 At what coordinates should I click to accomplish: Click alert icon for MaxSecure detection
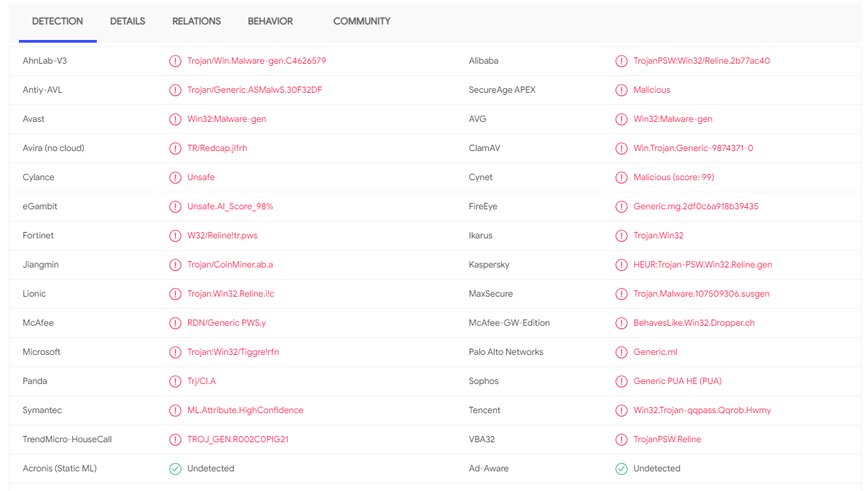(x=622, y=294)
